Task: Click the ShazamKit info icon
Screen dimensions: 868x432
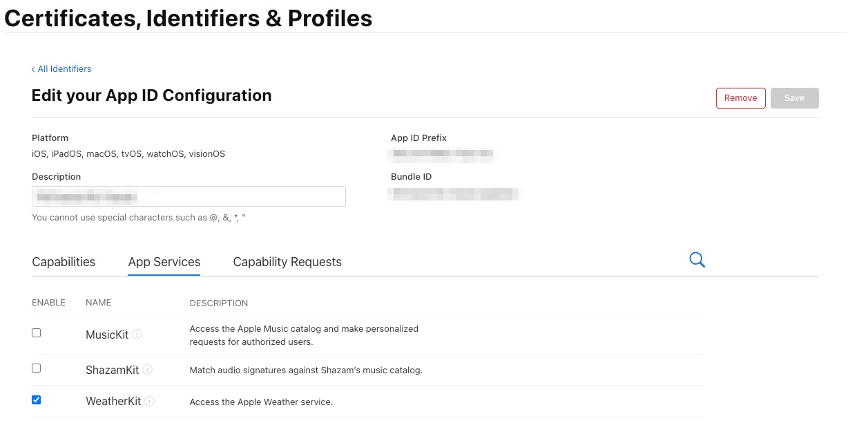Action: coord(146,369)
